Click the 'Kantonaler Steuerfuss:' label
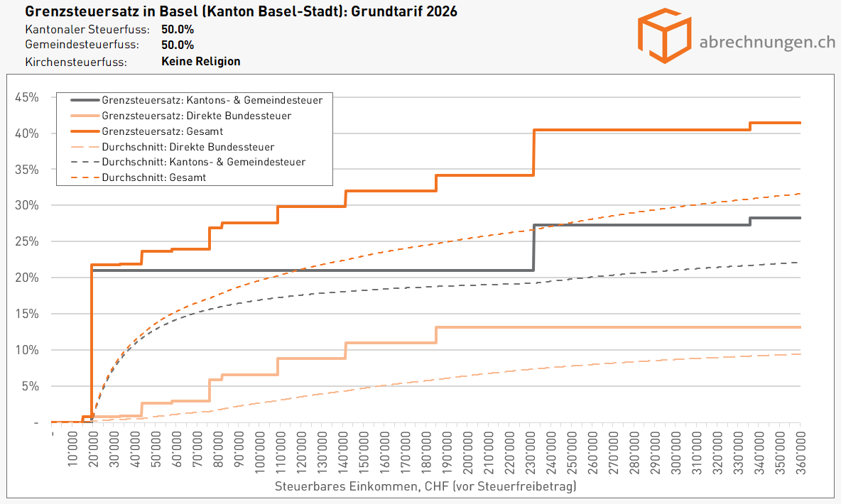 coord(87,30)
